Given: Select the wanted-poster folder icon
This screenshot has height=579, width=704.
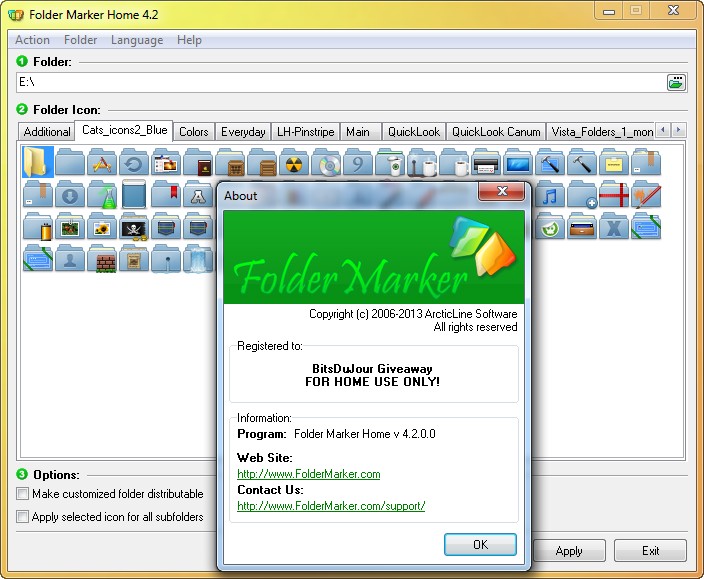Looking at the screenshot, I should (x=134, y=259).
